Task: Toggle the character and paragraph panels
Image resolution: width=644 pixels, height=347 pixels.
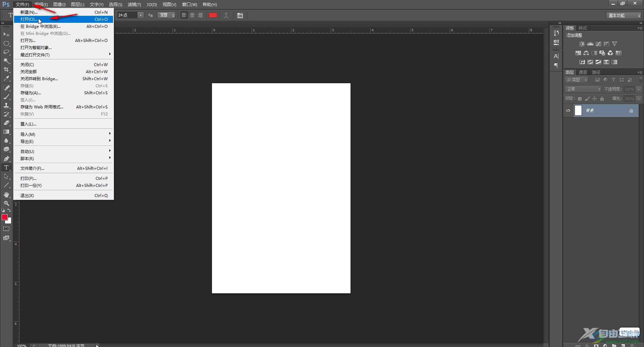Action: tap(240, 15)
